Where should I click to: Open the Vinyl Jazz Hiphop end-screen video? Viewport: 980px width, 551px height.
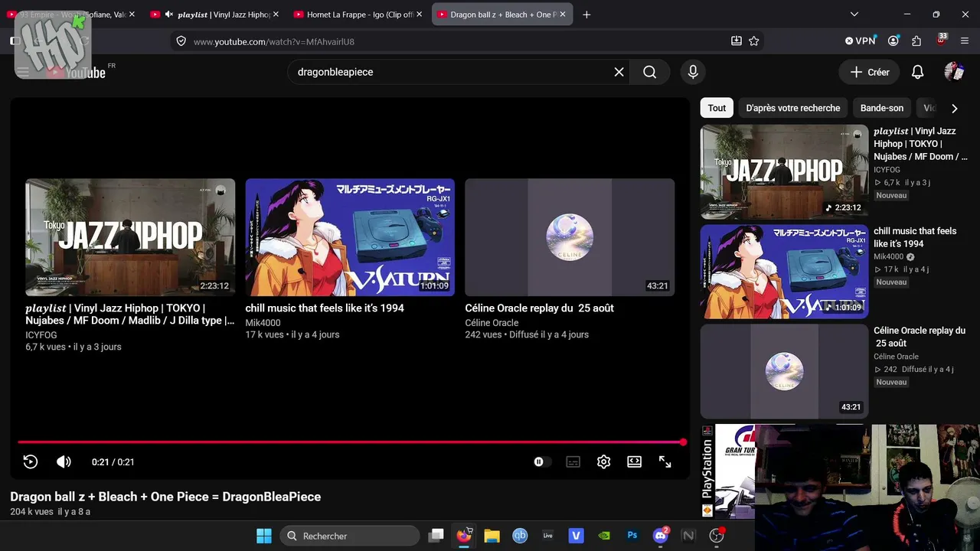[x=130, y=237]
